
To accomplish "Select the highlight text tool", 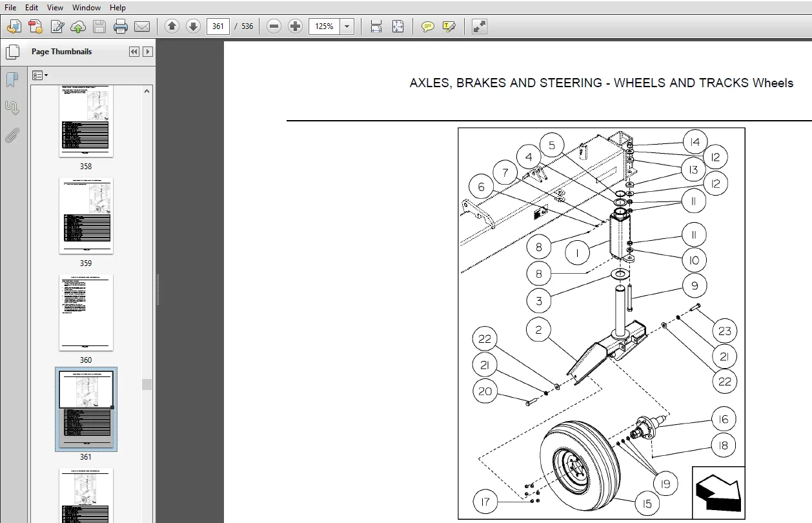I will [449, 26].
